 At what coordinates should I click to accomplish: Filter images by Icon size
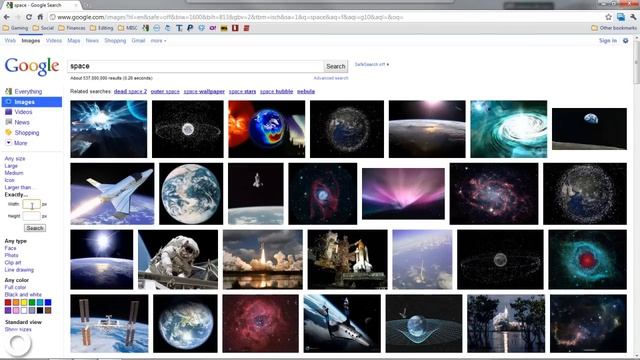pos(9,180)
